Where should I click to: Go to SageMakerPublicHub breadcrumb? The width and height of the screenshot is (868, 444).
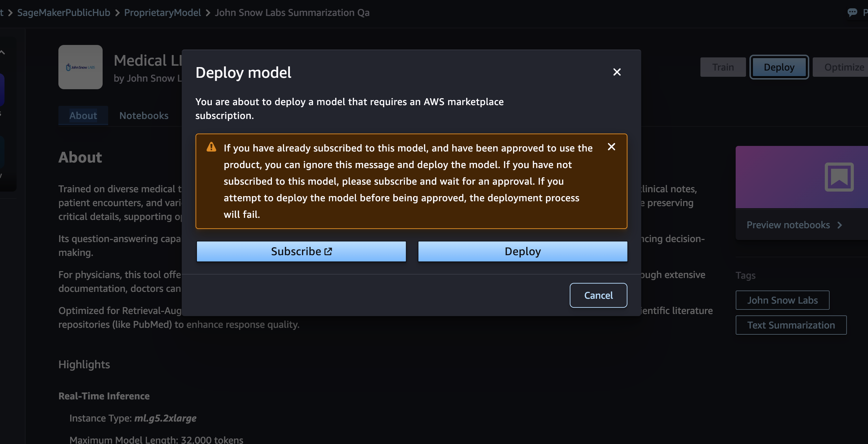click(64, 12)
